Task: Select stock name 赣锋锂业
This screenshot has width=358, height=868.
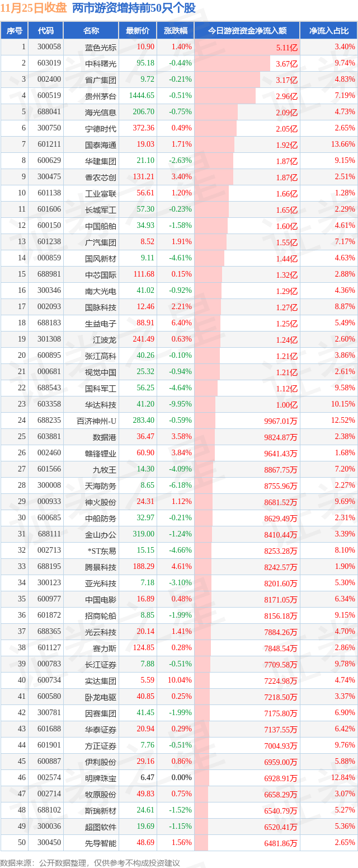Action: 101,453
